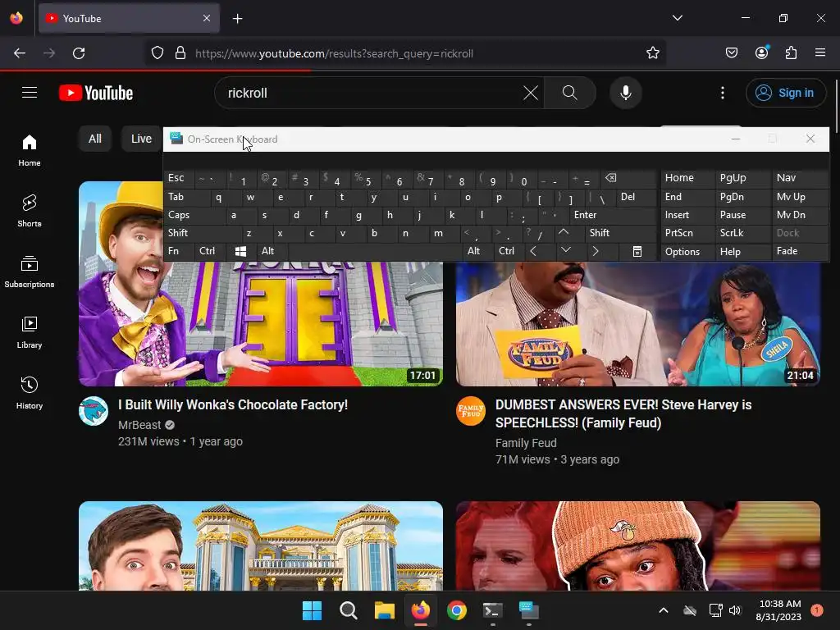This screenshot has width=840, height=630.
Task: Click Sign in button
Action: point(786,93)
